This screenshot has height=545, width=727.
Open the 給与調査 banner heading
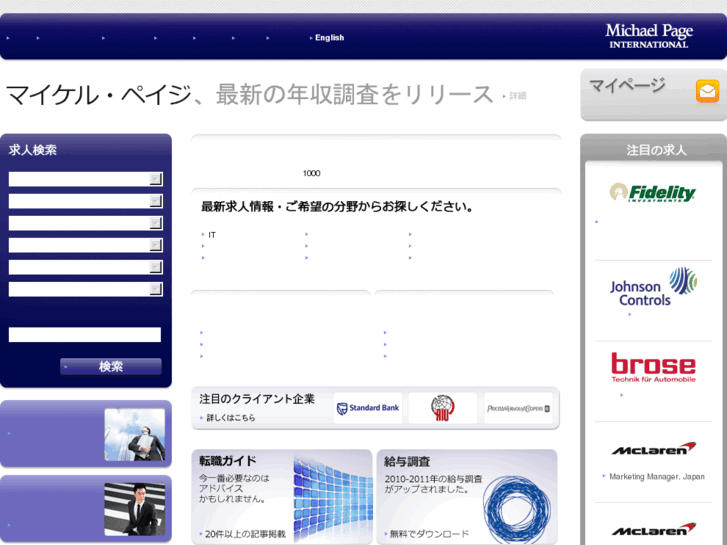coord(407,462)
